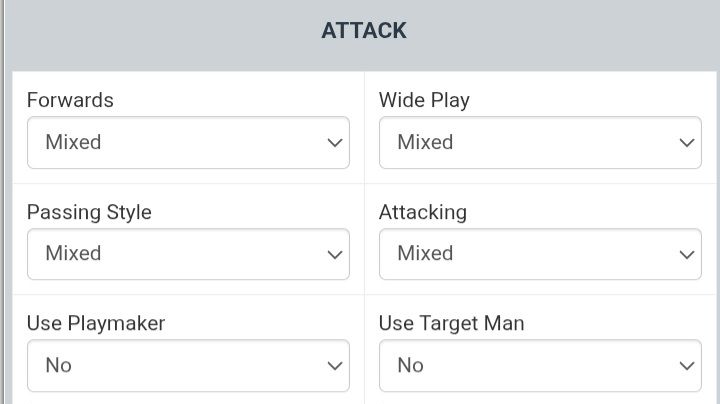Click the Use Target Man label
This screenshot has height=404, width=720.
pos(451,323)
